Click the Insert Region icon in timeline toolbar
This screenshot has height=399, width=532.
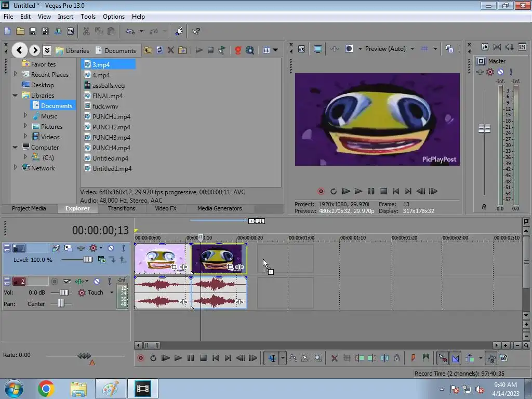426,358
